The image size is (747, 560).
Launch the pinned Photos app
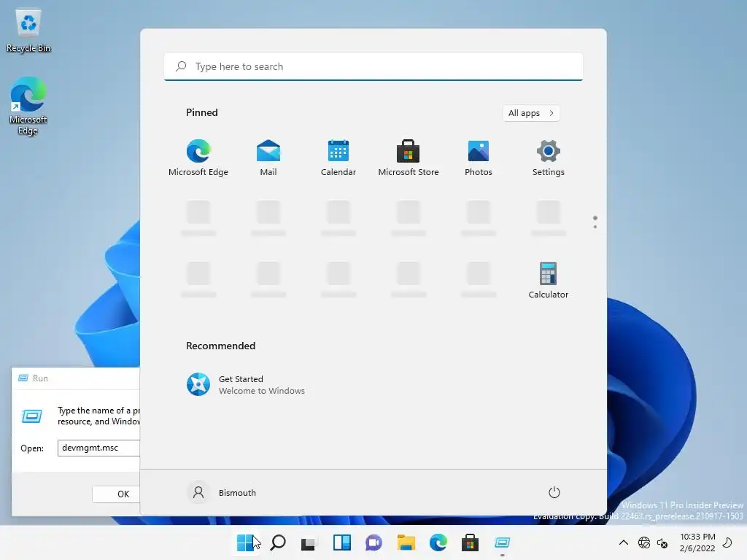pyautogui.click(x=479, y=158)
